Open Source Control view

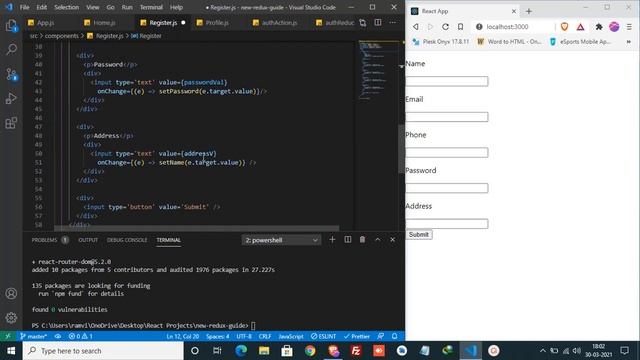point(11,74)
